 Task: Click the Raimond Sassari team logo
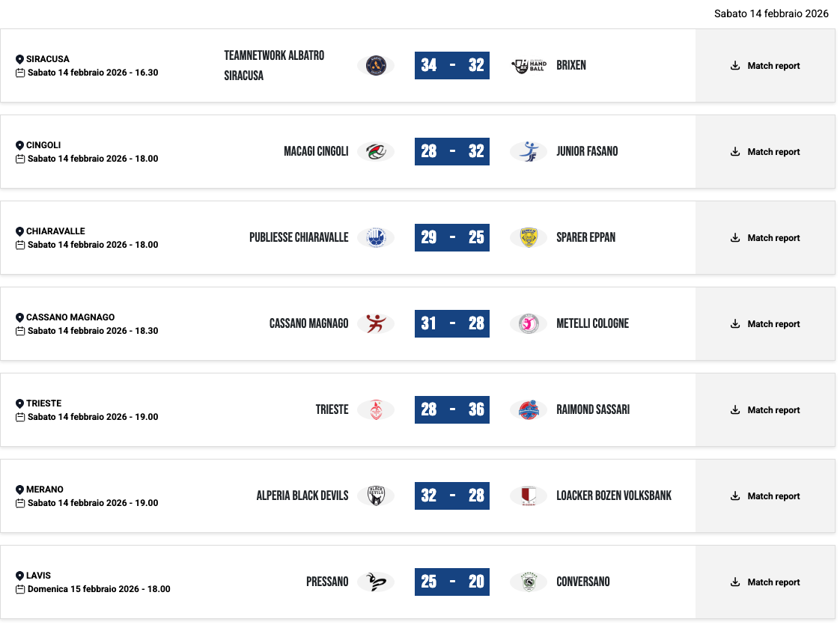(529, 409)
